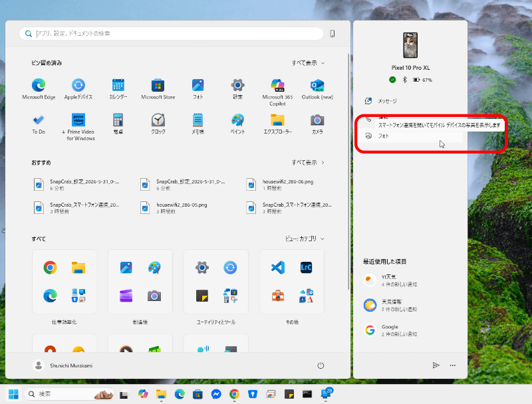Screen dimensions: 532x404
Task: Launch Microsoft 365 Copilot pinned app
Action: coord(277,92)
